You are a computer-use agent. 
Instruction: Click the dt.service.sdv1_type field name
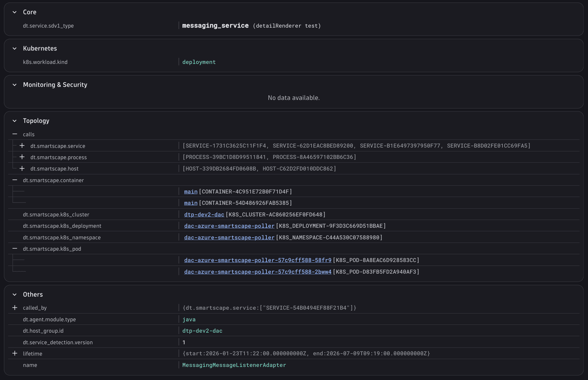click(48, 26)
